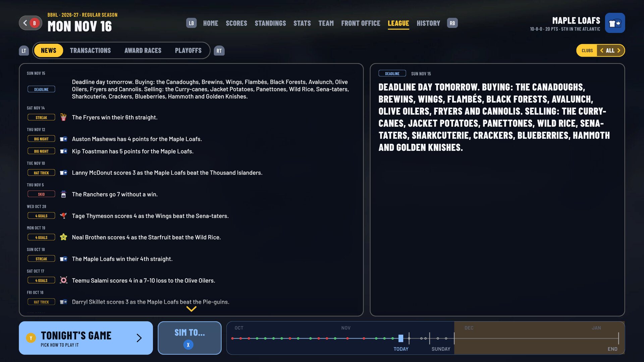Click the All clubs filter value
Image resolution: width=644 pixels, height=362 pixels.
point(610,51)
